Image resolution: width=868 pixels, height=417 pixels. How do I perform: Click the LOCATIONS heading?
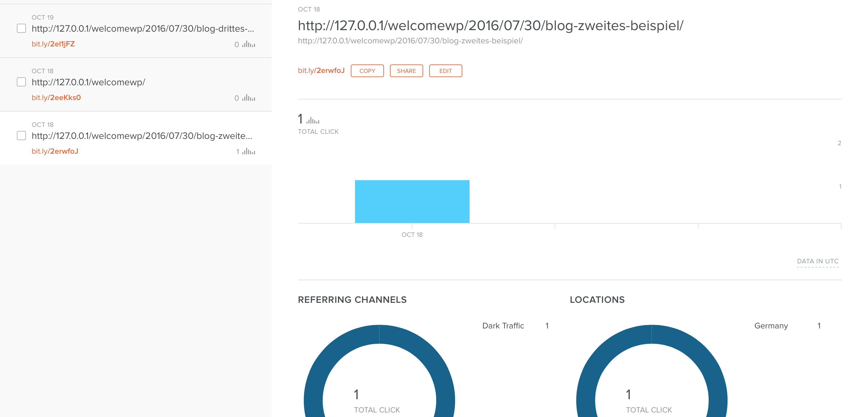click(x=597, y=299)
